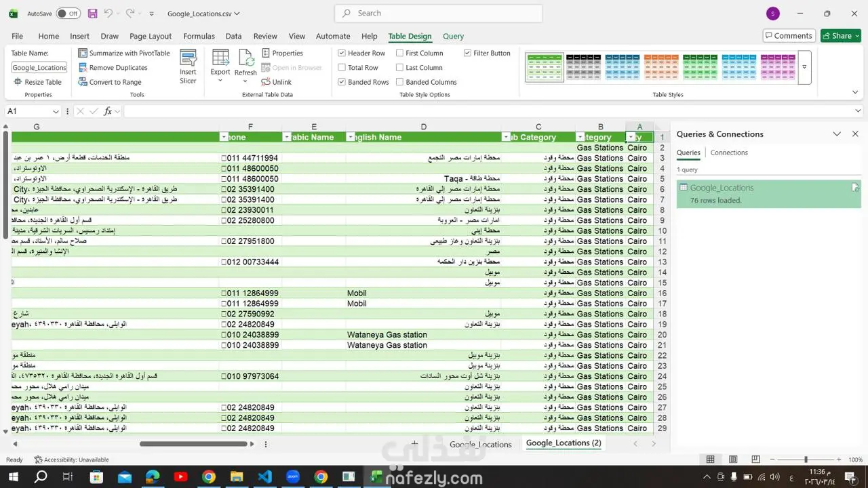The height and width of the screenshot is (488, 868).
Task: Switch to the Insert ribbon tab
Action: 79,36
